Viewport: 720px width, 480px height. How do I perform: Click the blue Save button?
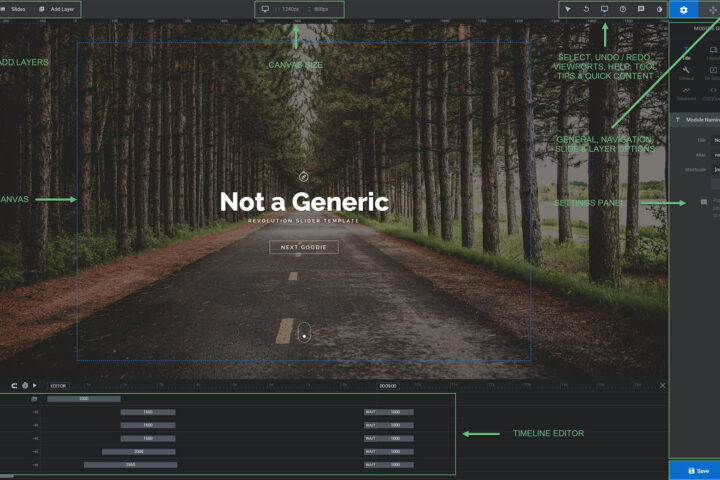[x=695, y=471]
